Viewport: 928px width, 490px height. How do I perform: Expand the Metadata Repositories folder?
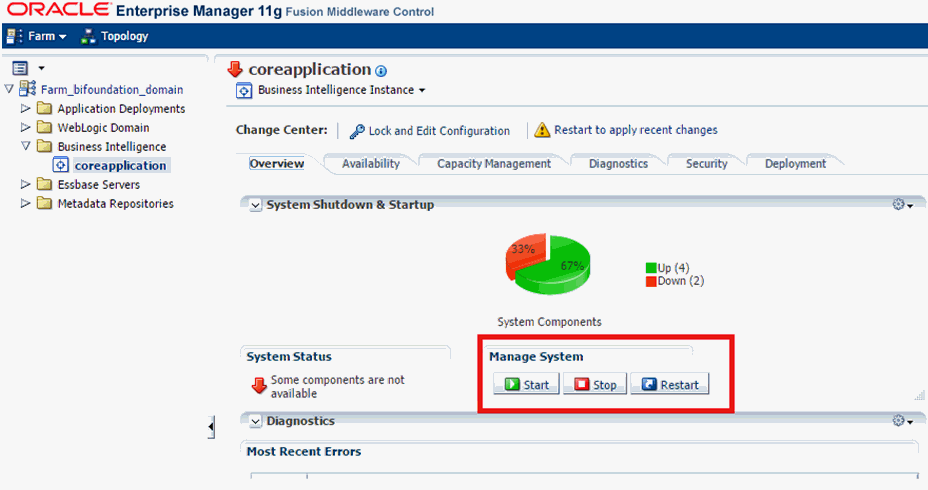tap(25, 203)
